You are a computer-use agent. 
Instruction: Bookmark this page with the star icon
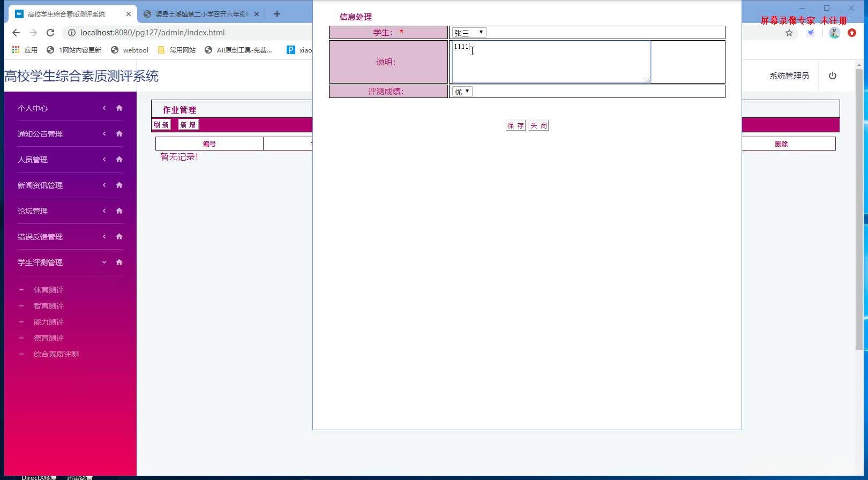click(789, 33)
